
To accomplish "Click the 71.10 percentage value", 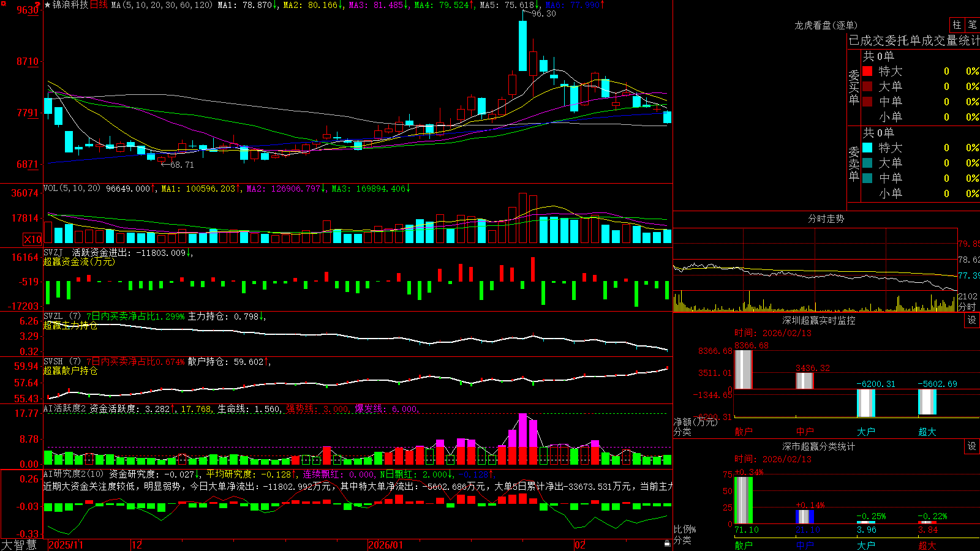I will coord(747,530).
